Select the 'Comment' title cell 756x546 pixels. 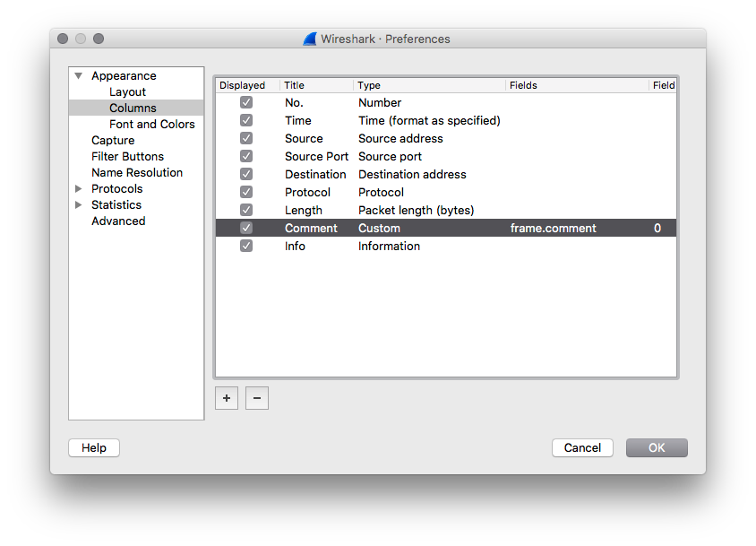311,228
